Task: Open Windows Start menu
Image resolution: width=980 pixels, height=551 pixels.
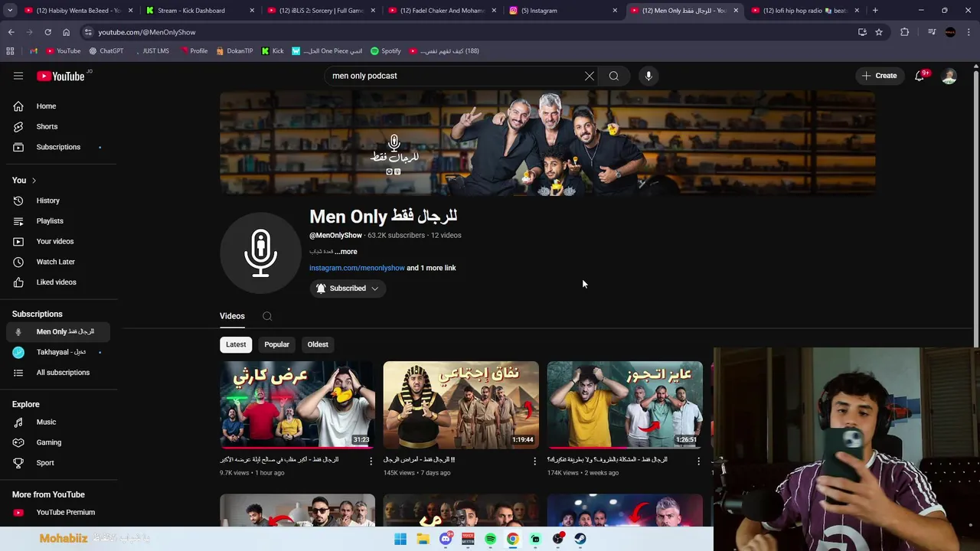Action: point(400,539)
